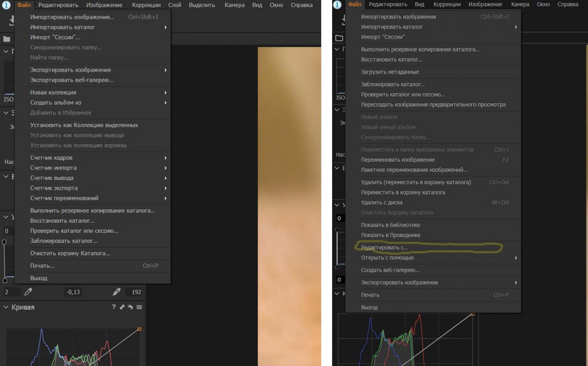Click the midtone field showing -0,13

click(x=73, y=292)
